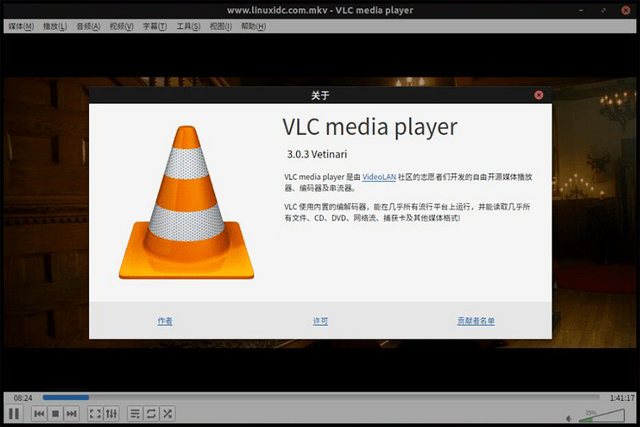Open extended settings equalizer icon
Viewport: 640px width, 427px height.
pos(111,414)
